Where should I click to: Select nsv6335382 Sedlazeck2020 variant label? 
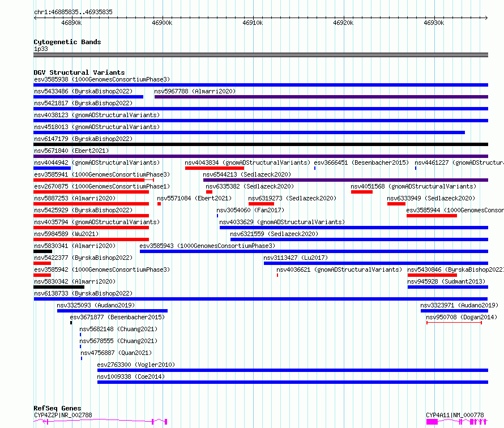250,186
